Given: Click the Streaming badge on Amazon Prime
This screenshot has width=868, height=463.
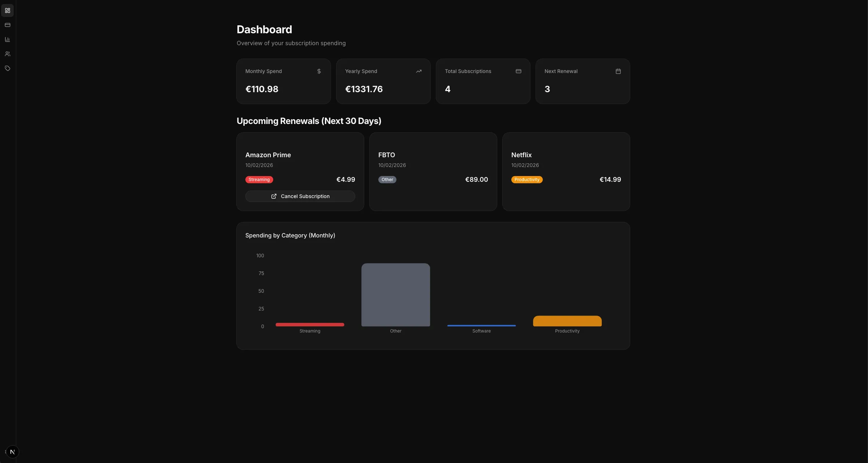Looking at the screenshot, I should point(259,180).
